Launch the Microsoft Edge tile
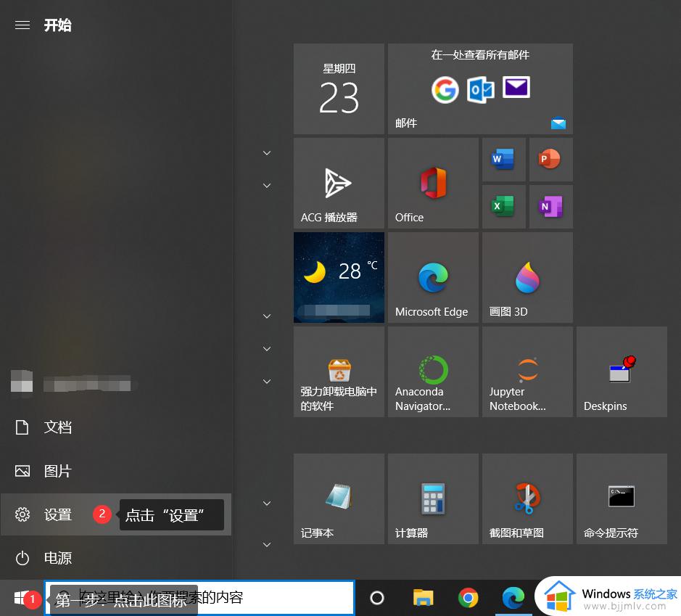Image resolution: width=681 pixels, height=616 pixels. (433, 277)
